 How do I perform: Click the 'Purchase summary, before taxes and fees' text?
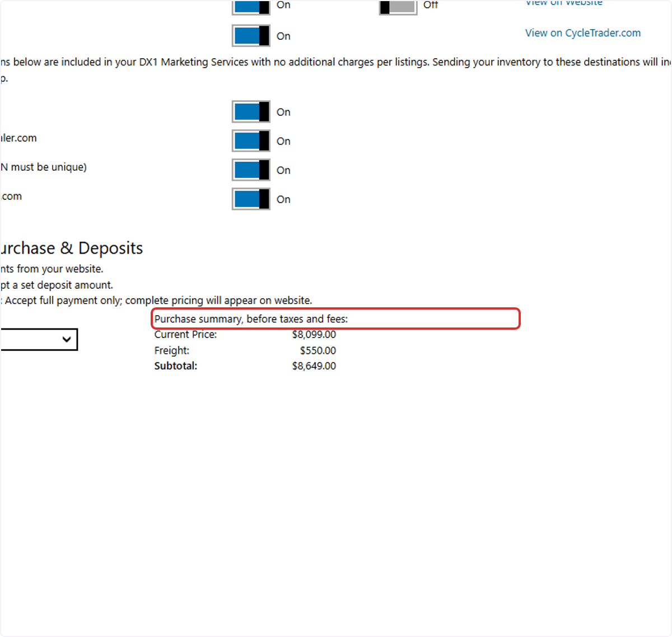(x=251, y=319)
